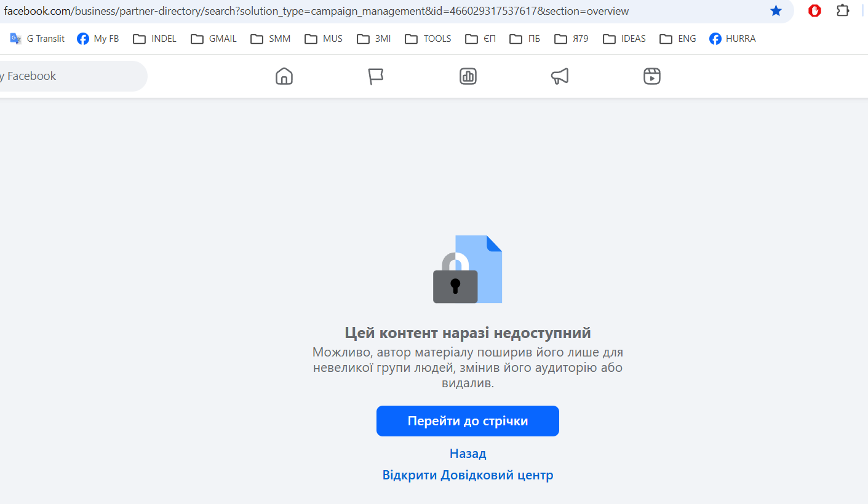Image resolution: width=868 pixels, height=504 pixels.
Task: Open the insights bar chart icon
Action: pyautogui.click(x=468, y=76)
